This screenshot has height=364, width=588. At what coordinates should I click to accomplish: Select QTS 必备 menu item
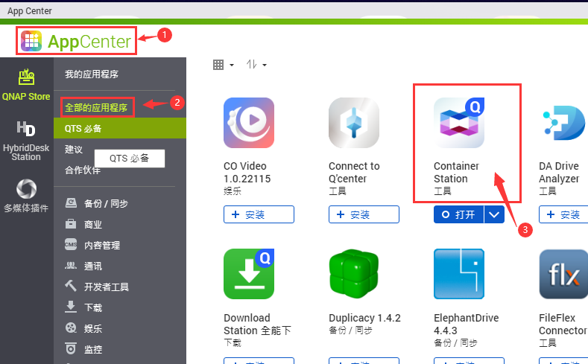tap(120, 129)
